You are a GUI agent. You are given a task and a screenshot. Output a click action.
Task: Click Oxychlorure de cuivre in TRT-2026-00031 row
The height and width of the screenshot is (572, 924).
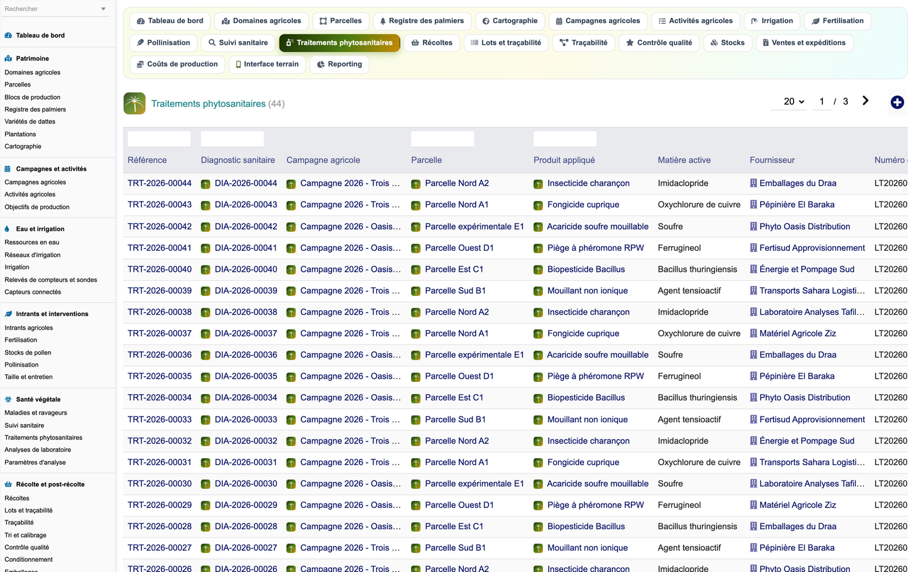coord(699,463)
